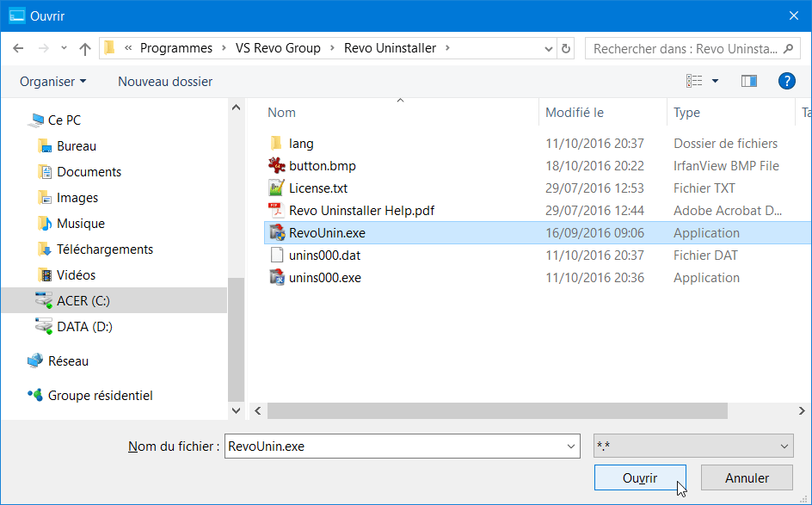Open Bureau in the navigation pane
812x505 pixels.
coord(77,146)
